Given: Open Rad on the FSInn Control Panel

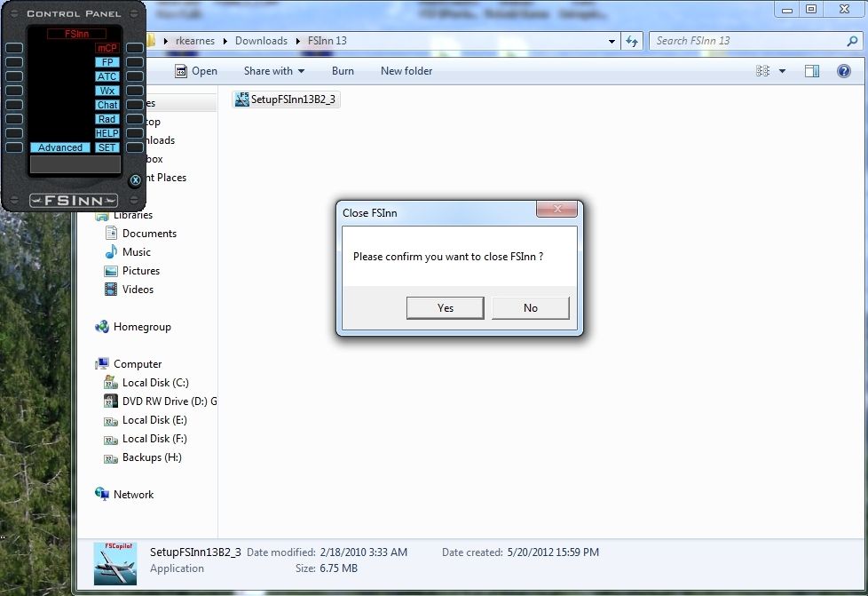Looking at the screenshot, I should pyautogui.click(x=107, y=119).
